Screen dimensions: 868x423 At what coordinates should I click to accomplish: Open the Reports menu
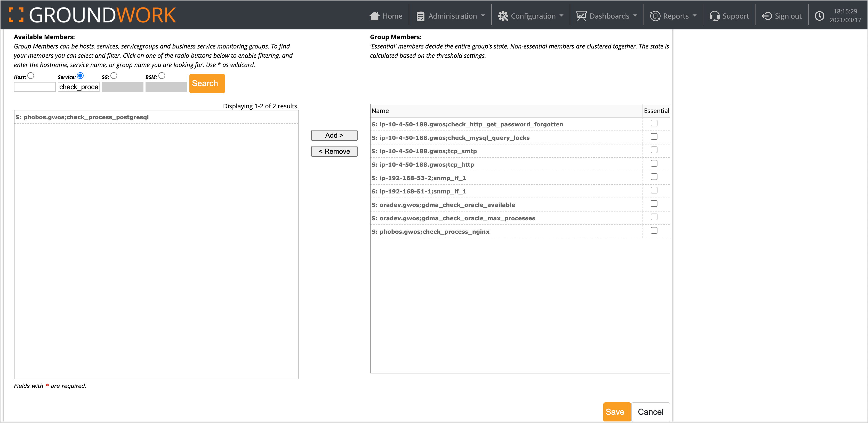tap(673, 16)
